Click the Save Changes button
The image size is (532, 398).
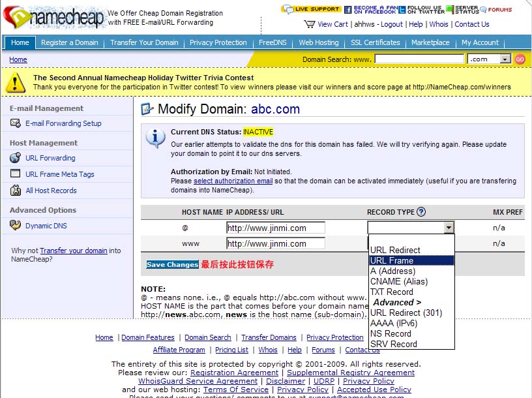172,264
